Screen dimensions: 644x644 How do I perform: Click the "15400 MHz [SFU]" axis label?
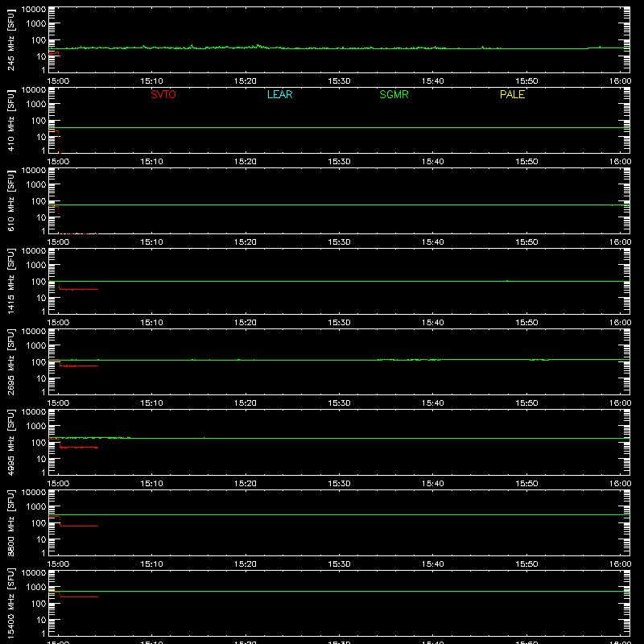pyautogui.click(x=11, y=603)
